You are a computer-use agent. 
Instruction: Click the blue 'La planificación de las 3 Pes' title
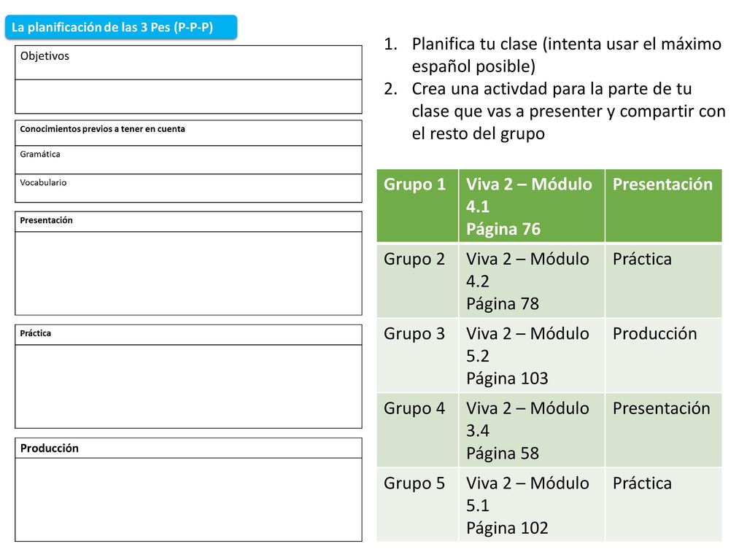tap(121, 27)
